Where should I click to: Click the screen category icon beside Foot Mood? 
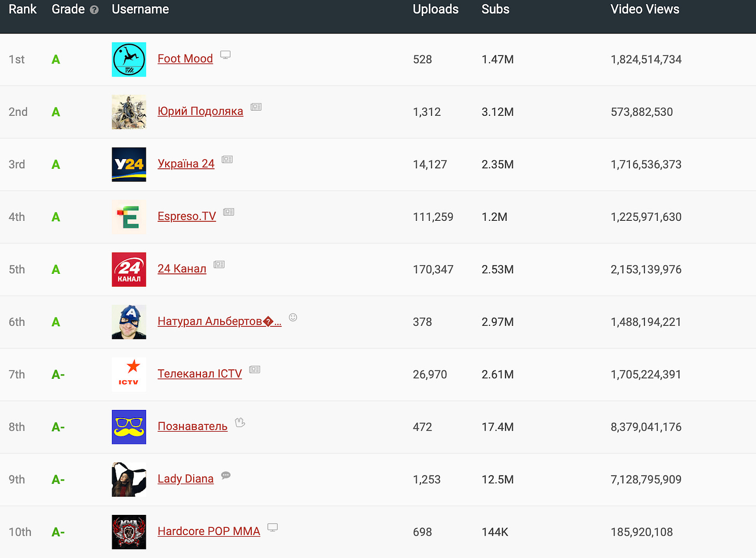(225, 55)
